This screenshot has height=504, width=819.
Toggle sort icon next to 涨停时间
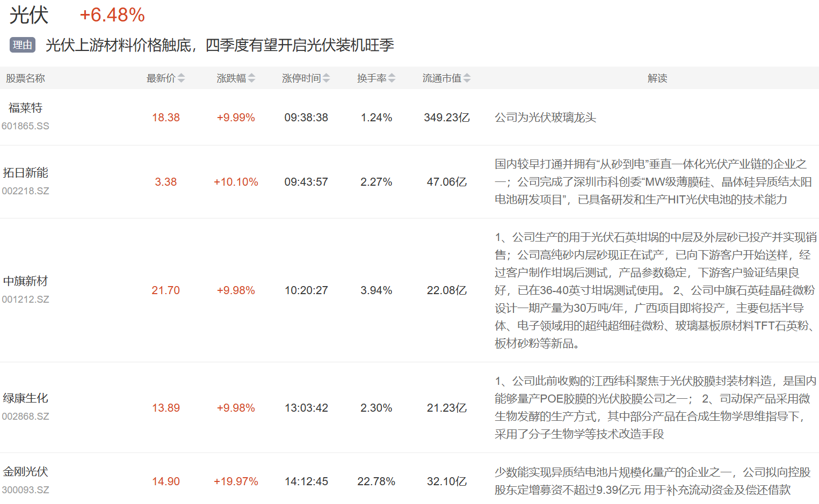327,78
